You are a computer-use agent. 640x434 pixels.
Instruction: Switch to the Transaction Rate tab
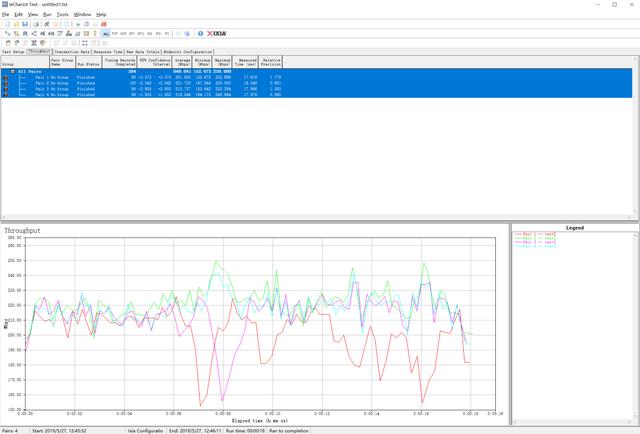pos(71,51)
